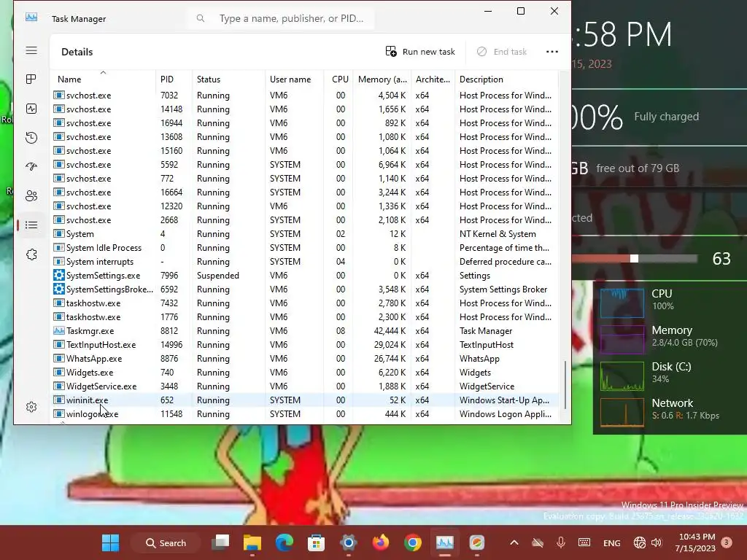Sort by the User name column header
This screenshot has height=560, width=747.
[x=294, y=79]
